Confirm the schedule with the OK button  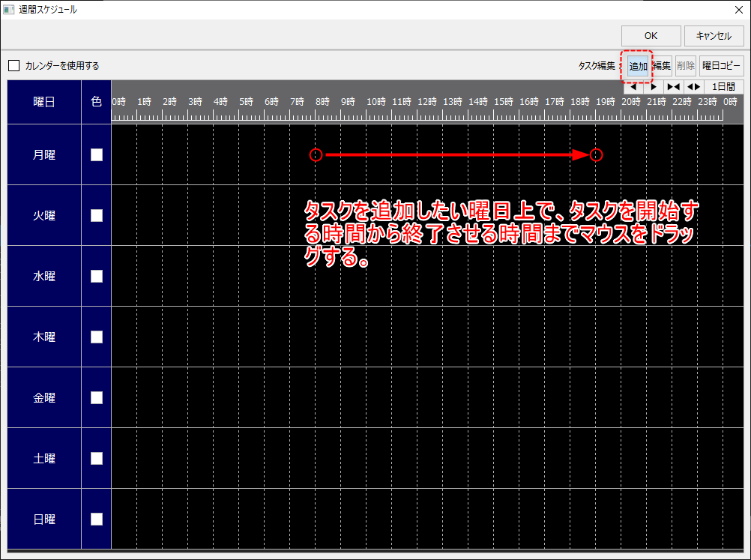650,35
